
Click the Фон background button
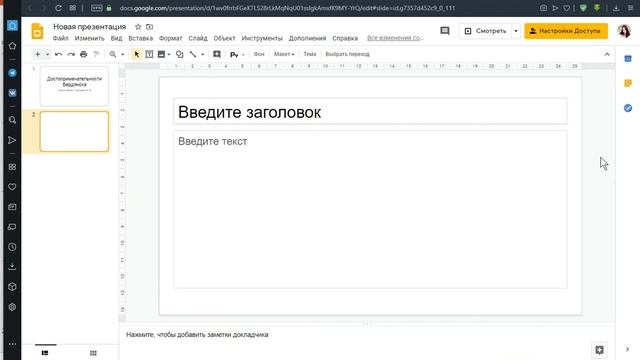(259, 54)
